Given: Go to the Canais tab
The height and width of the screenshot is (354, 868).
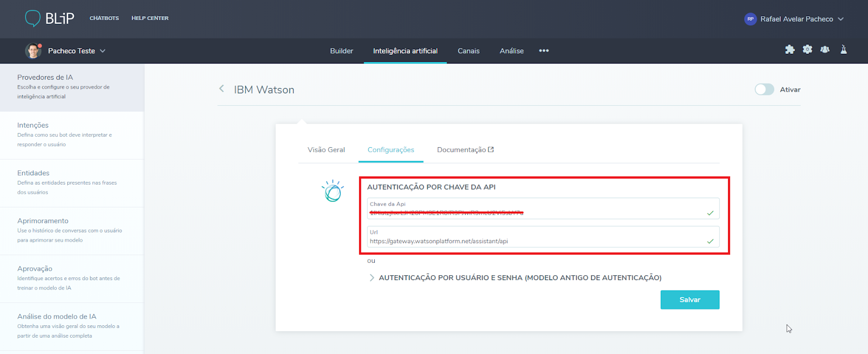Looking at the screenshot, I should coord(469,50).
